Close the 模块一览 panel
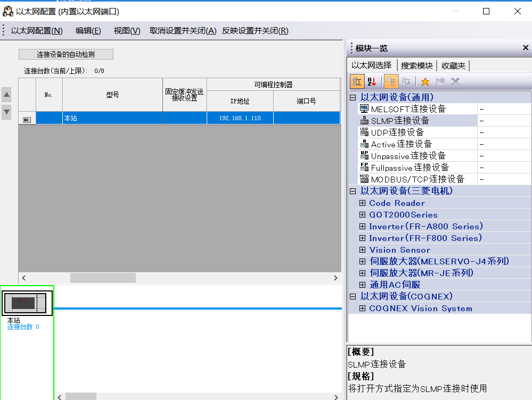Image resolution: width=532 pixels, height=400 pixels. tap(525, 48)
